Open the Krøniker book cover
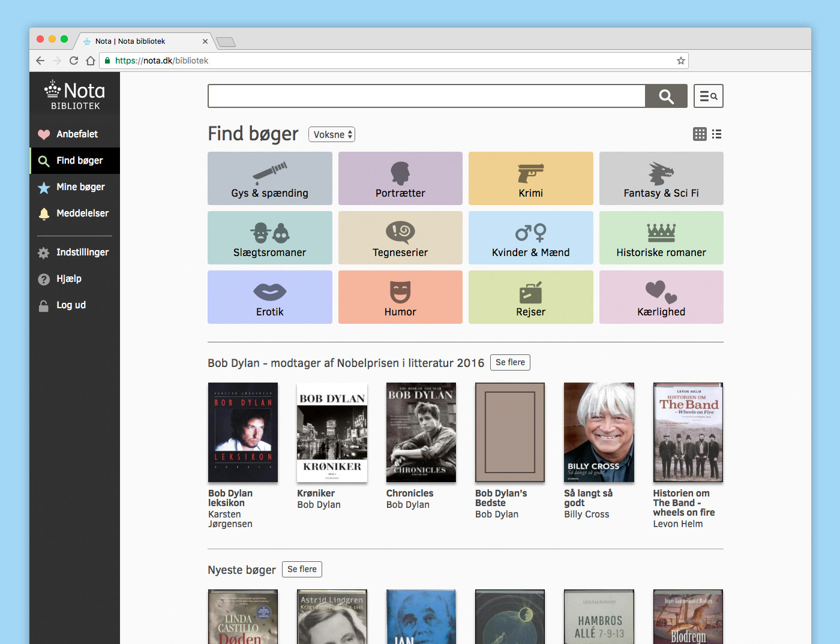 point(332,432)
